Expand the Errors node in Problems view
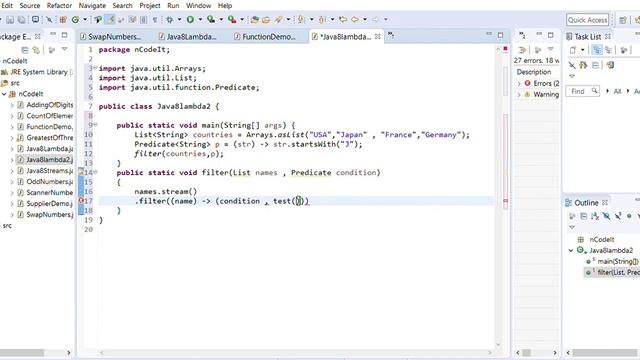Image resolution: width=640 pixels, height=360 pixels. [x=519, y=83]
